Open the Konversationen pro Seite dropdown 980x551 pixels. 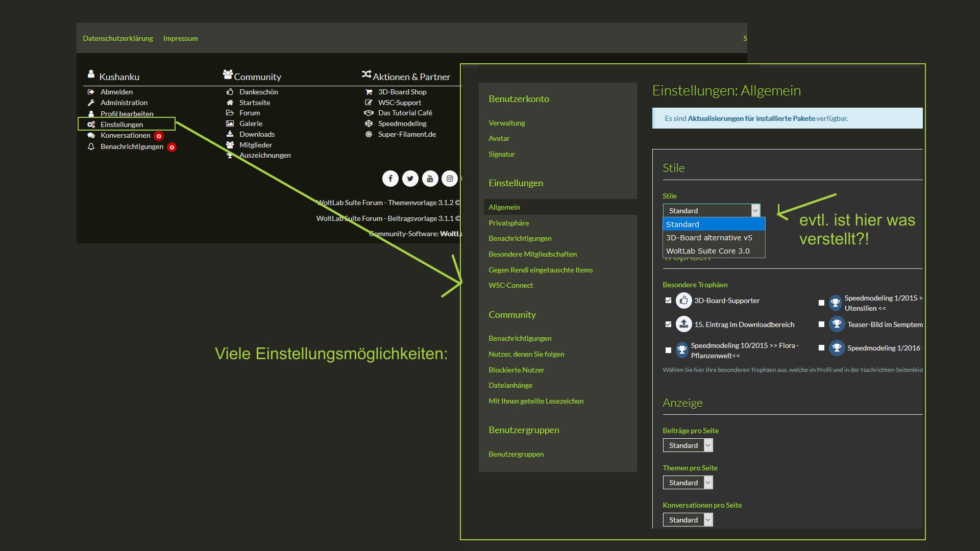(688, 520)
